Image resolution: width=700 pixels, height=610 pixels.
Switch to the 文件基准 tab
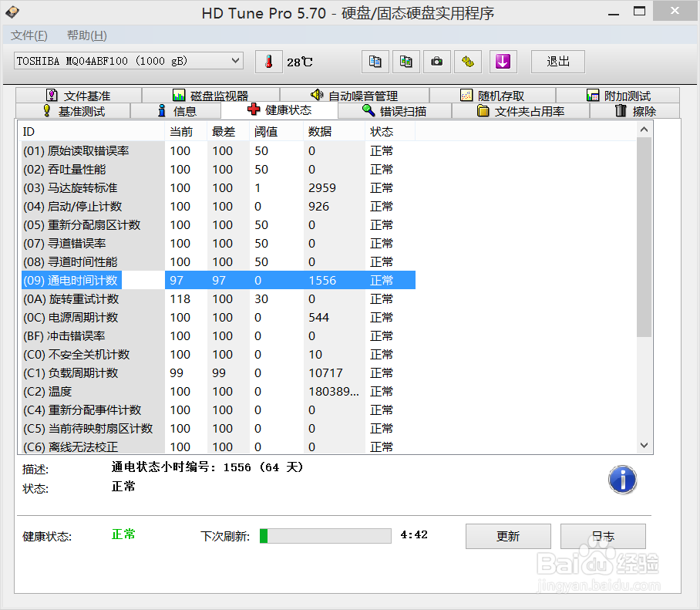[79, 96]
